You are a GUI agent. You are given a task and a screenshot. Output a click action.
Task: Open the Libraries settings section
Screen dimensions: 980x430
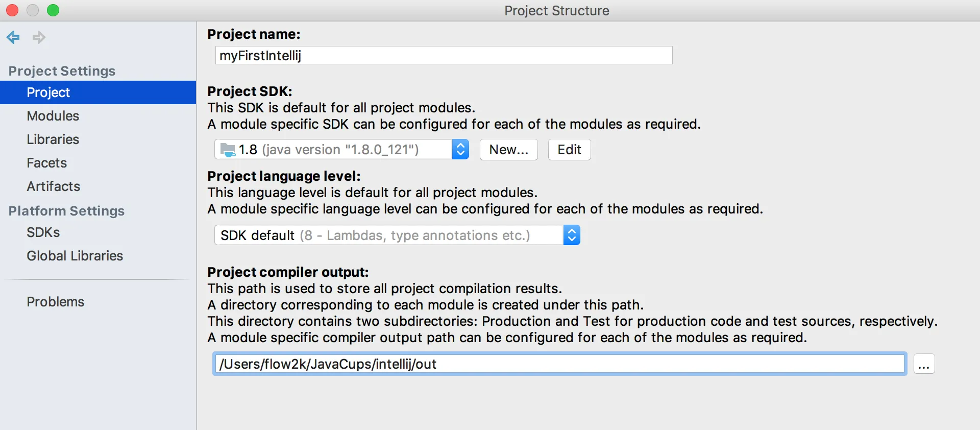click(53, 139)
